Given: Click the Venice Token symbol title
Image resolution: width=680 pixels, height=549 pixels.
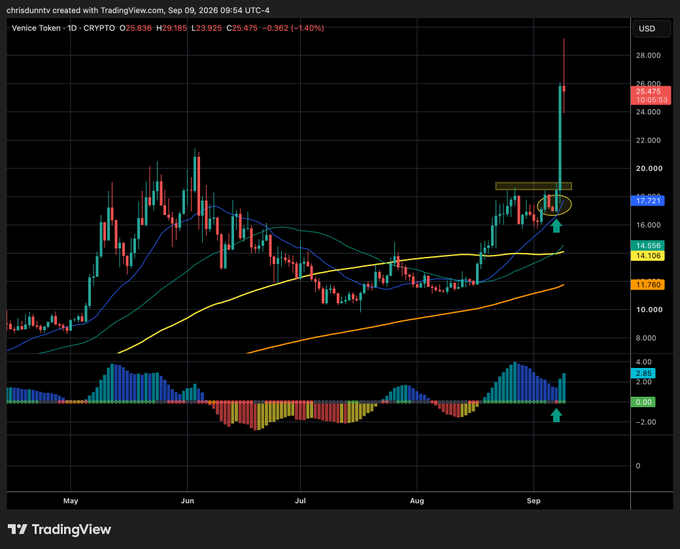Looking at the screenshot, I should (36, 28).
